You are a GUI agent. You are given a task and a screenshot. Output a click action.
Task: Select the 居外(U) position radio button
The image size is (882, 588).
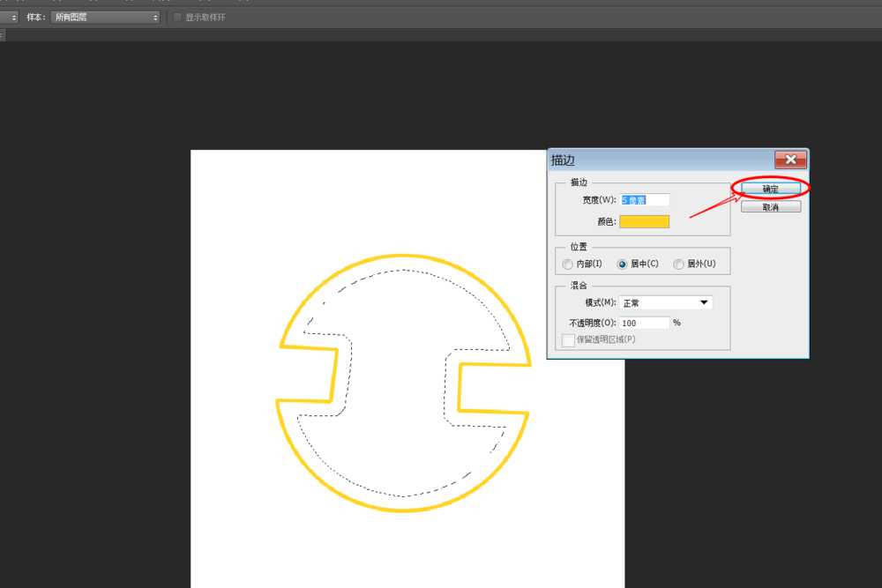(x=678, y=264)
